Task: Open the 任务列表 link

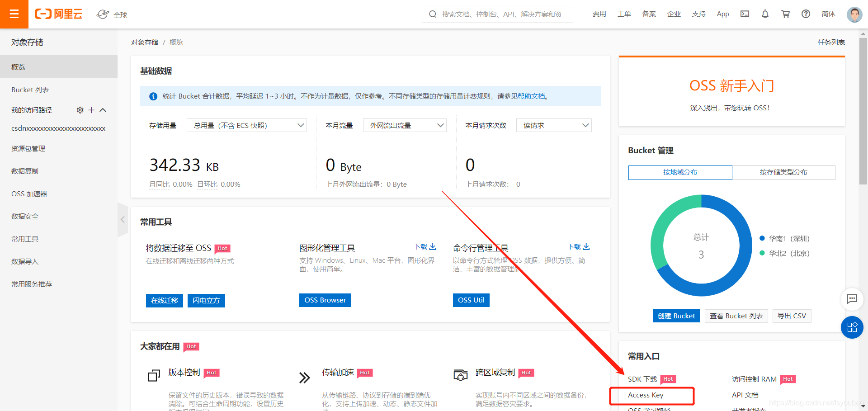Action: coord(831,42)
